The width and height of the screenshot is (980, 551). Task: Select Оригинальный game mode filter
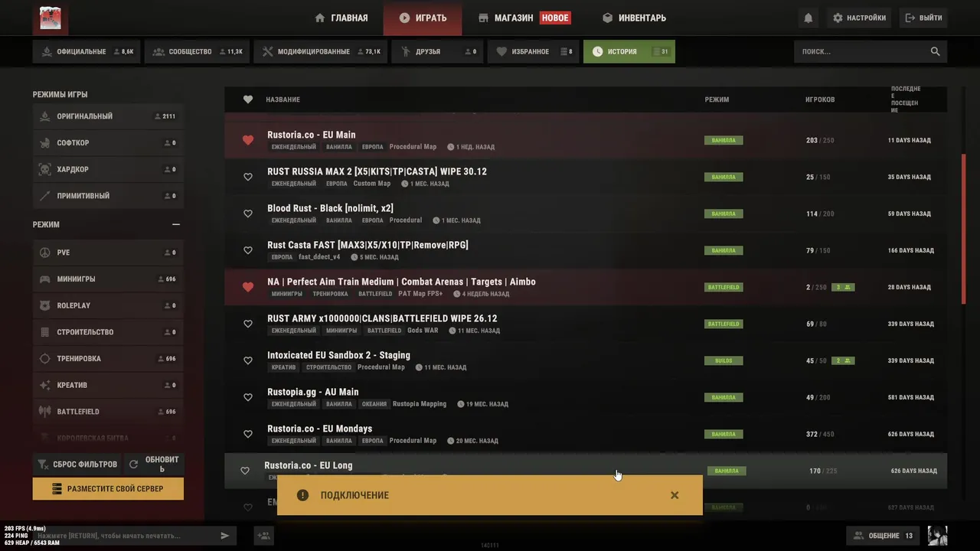(x=108, y=116)
